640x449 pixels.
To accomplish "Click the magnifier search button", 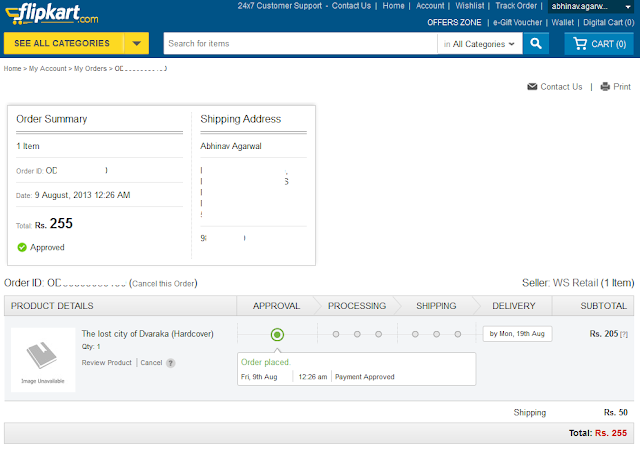I will [x=536, y=43].
